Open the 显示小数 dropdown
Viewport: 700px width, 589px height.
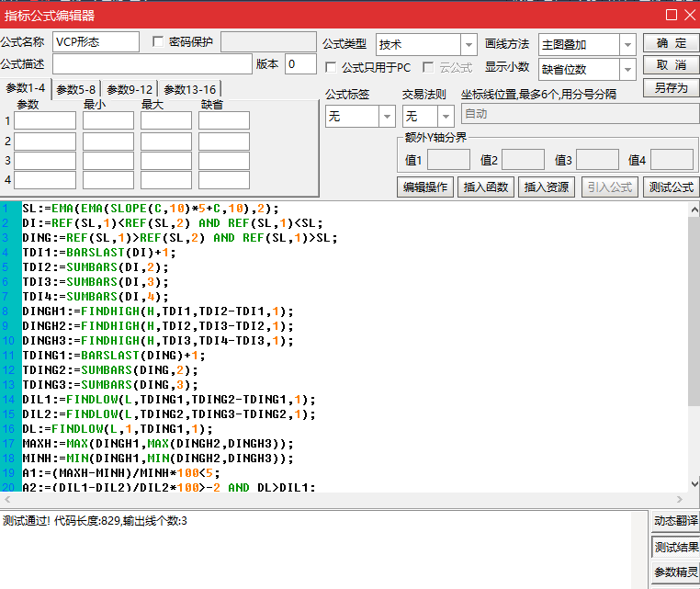tap(627, 69)
